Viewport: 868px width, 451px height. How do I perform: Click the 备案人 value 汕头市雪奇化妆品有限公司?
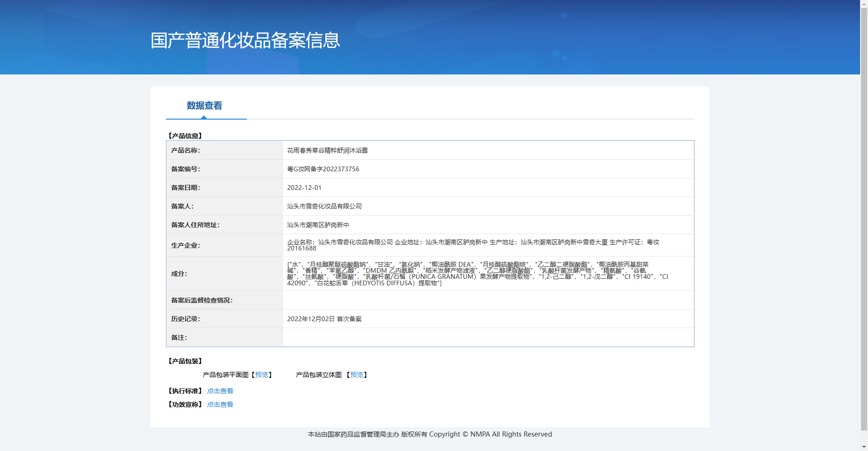click(324, 206)
